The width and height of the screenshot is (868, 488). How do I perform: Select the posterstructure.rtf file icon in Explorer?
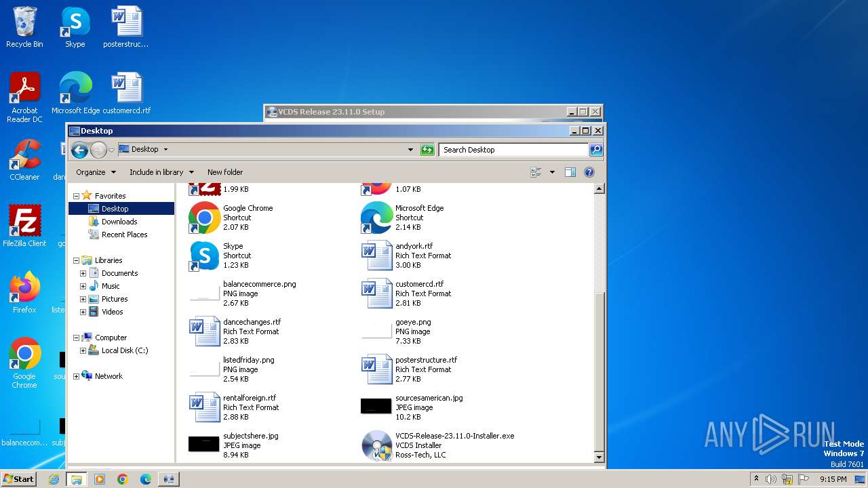pos(376,369)
